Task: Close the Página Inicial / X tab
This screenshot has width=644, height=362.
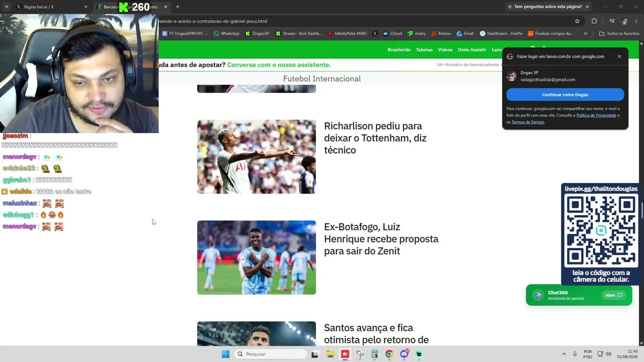Action: (86, 7)
